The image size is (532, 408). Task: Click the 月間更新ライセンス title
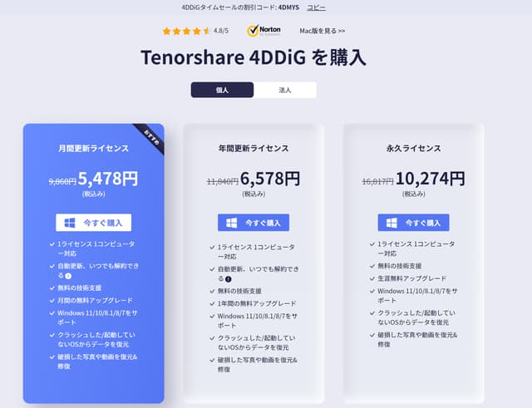click(94, 148)
